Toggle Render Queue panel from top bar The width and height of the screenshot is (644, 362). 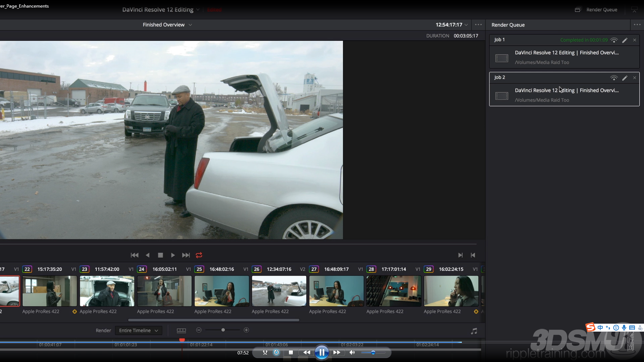click(x=596, y=10)
